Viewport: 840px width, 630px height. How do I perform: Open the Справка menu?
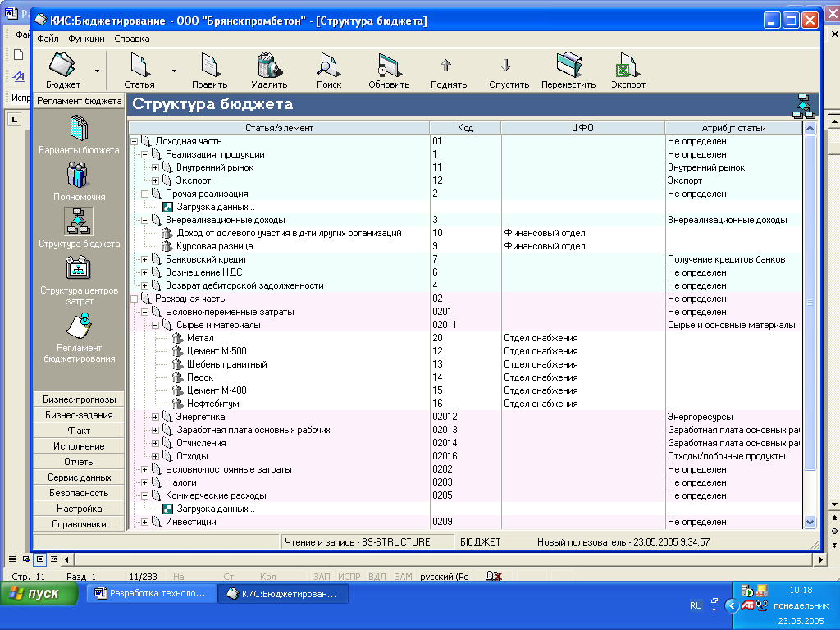132,39
